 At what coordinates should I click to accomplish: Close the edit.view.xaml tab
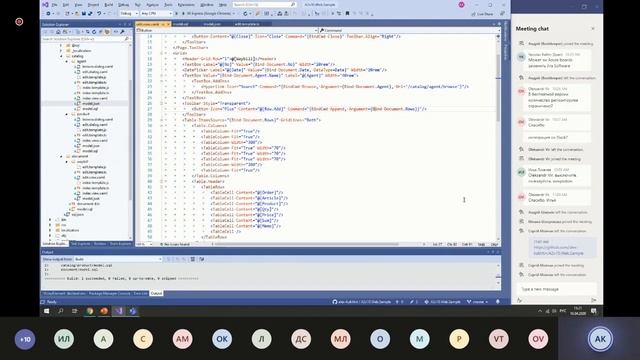pyautogui.click(x=168, y=24)
